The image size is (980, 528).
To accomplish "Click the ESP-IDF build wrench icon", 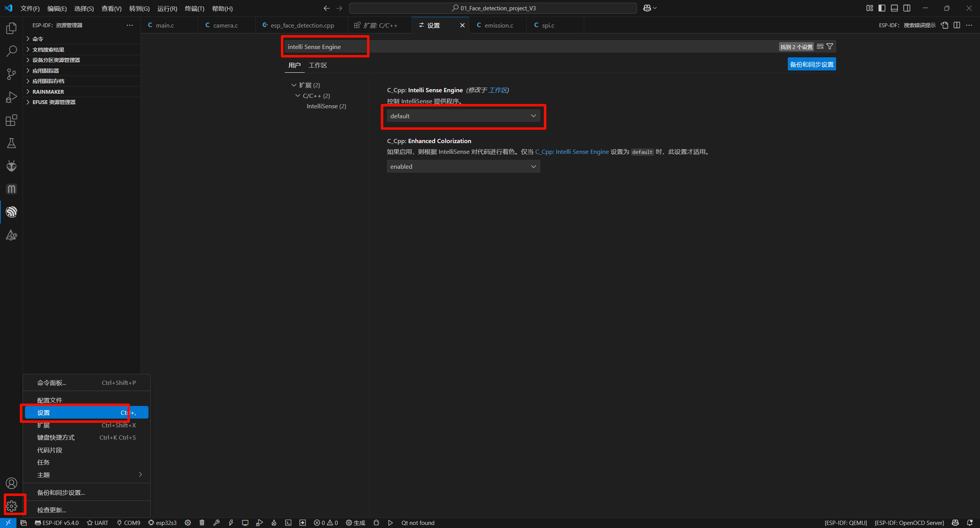I will pyautogui.click(x=216, y=523).
